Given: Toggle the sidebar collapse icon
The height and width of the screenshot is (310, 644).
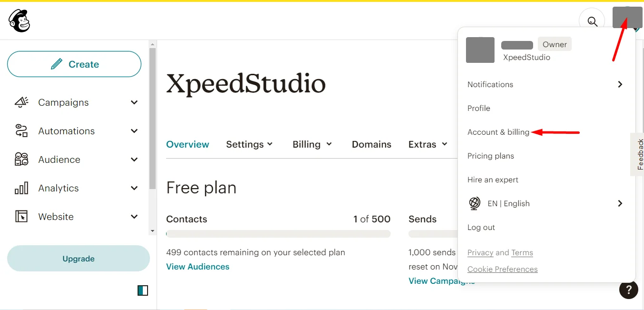Looking at the screenshot, I should [143, 290].
